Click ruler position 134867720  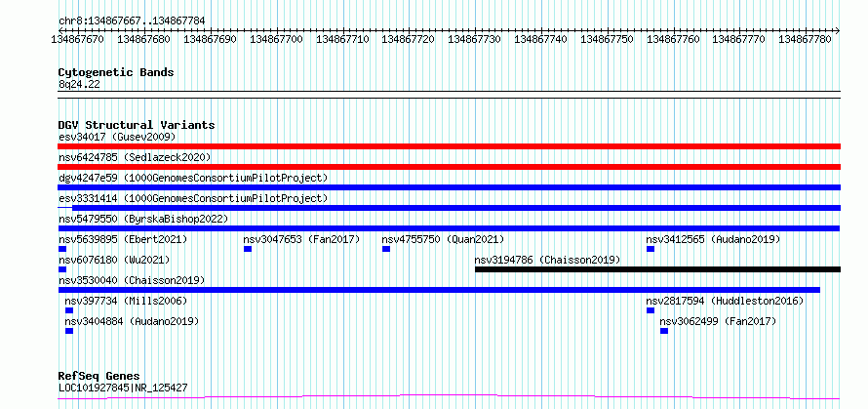click(x=408, y=39)
